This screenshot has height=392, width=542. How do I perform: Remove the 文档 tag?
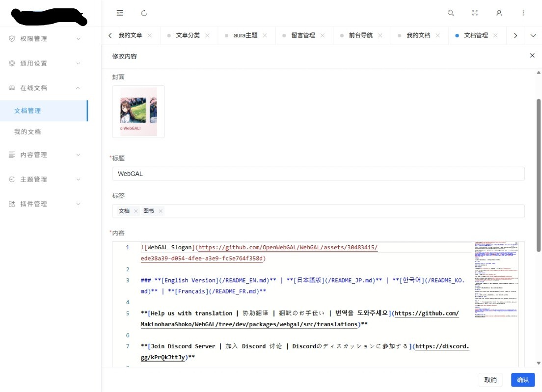click(136, 211)
